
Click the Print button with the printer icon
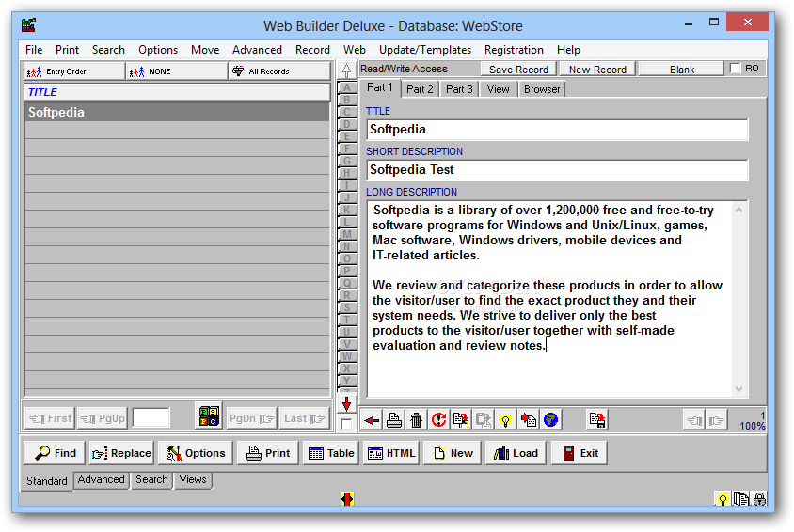268,453
